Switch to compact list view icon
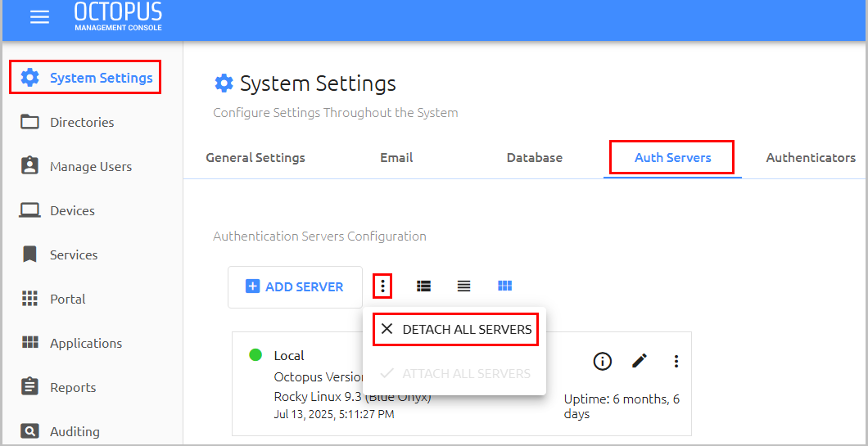Viewport: 868px width, 446px height. click(x=464, y=286)
